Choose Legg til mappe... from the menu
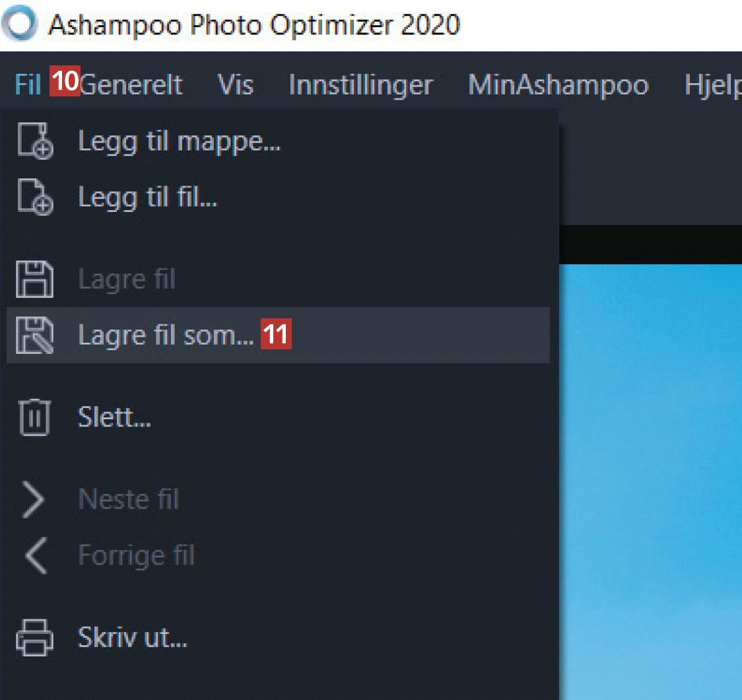The height and width of the screenshot is (700, 742). click(x=179, y=142)
